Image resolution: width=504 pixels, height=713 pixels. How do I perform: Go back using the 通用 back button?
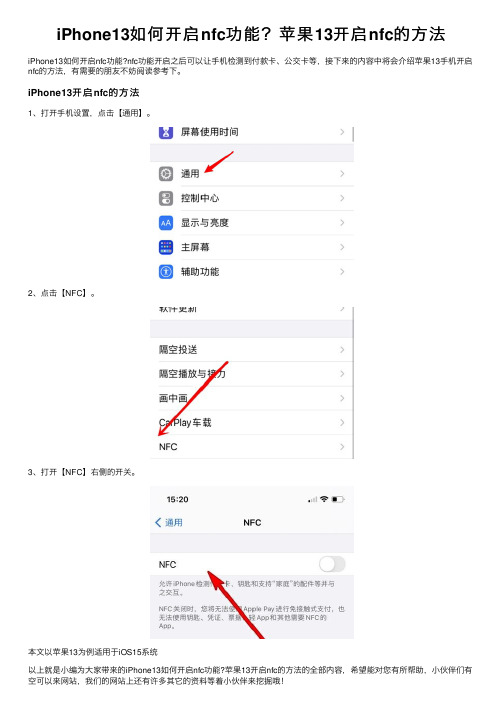[169, 522]
